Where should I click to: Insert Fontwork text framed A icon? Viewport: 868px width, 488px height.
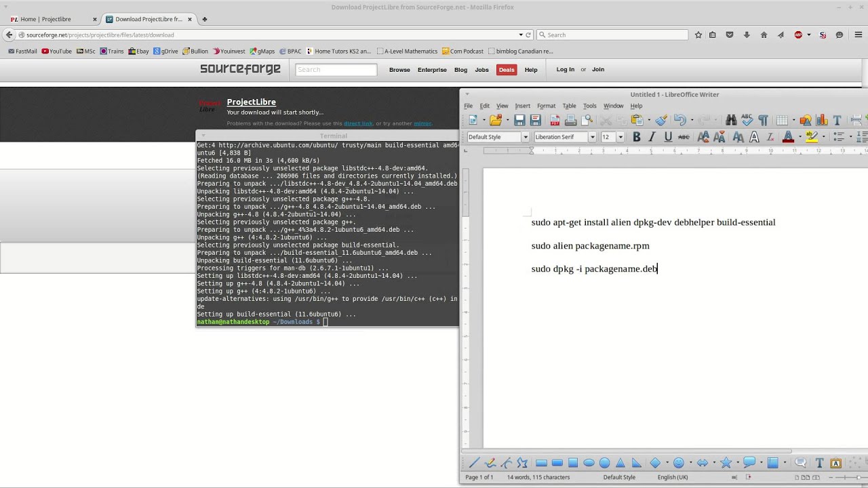pos(836,463)
